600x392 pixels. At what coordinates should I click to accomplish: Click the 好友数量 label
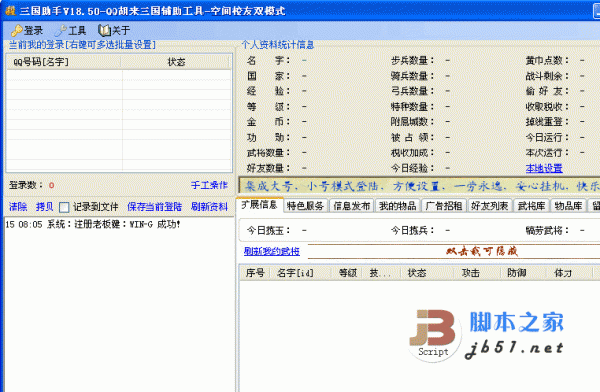[x=269, y=168]
